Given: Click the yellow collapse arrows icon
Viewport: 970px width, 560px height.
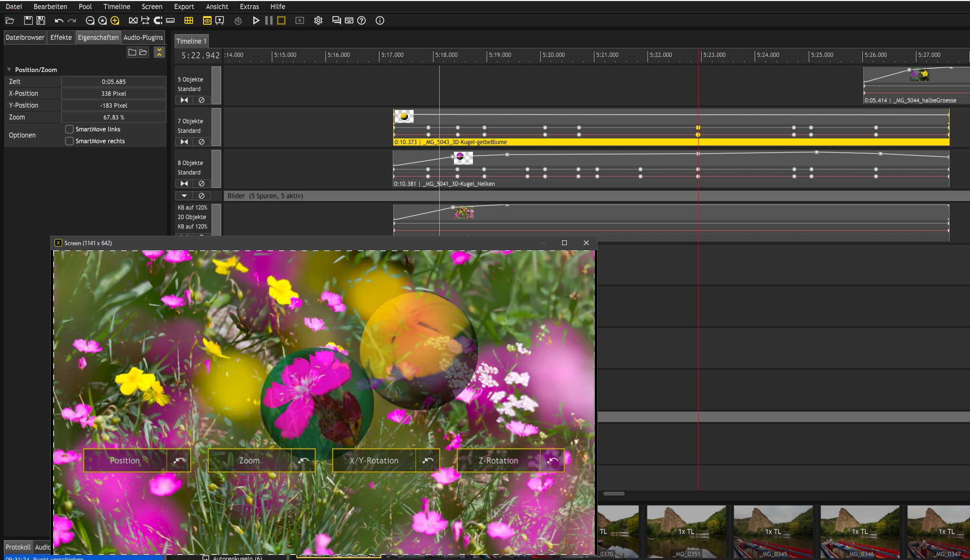Looking at the screenshot, I should point(159,52).
